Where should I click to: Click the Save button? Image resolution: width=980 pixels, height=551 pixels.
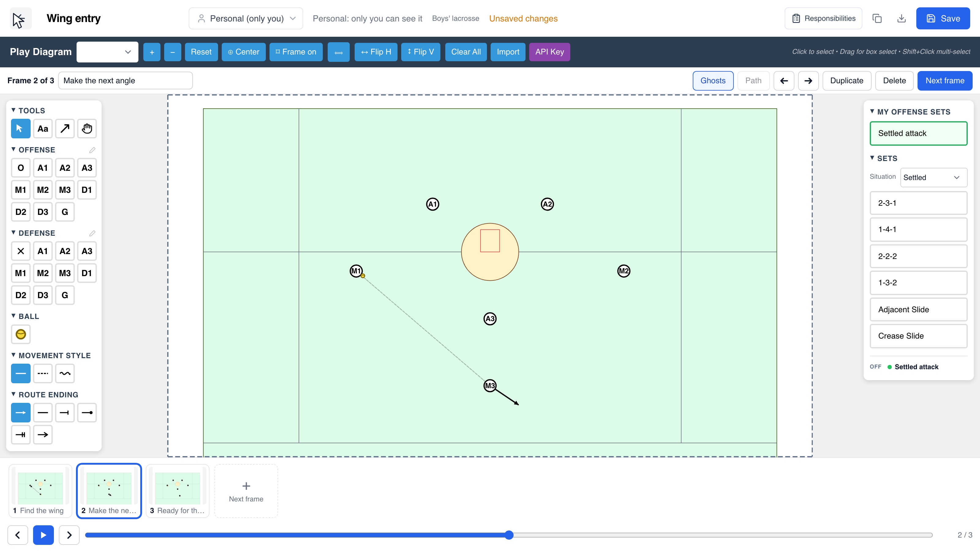coord(943,18)
